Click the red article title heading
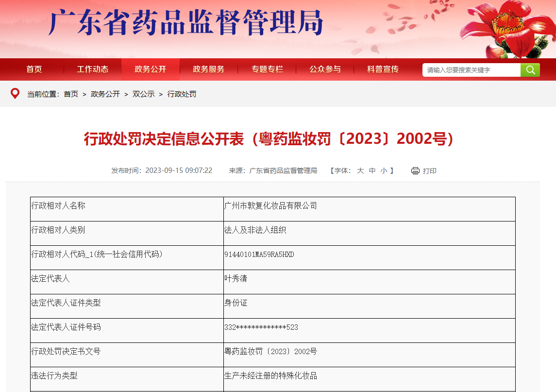Screen dimensions: 556x392 tap(269, 139)
